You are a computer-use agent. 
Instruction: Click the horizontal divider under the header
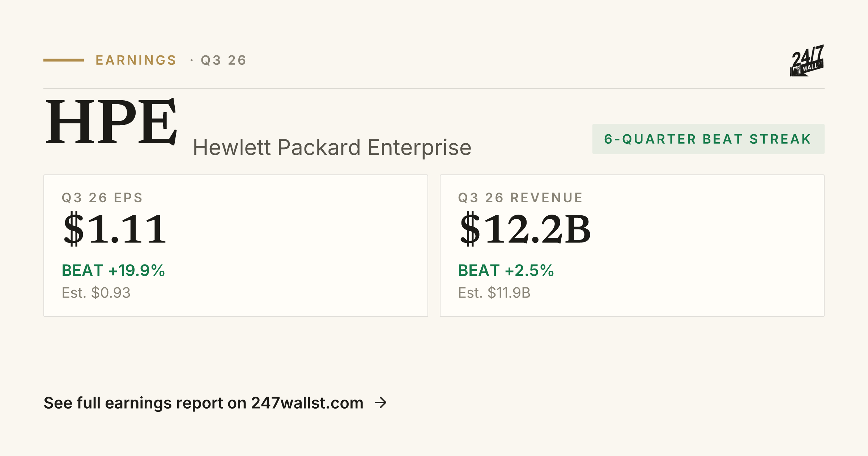point(434,89)
